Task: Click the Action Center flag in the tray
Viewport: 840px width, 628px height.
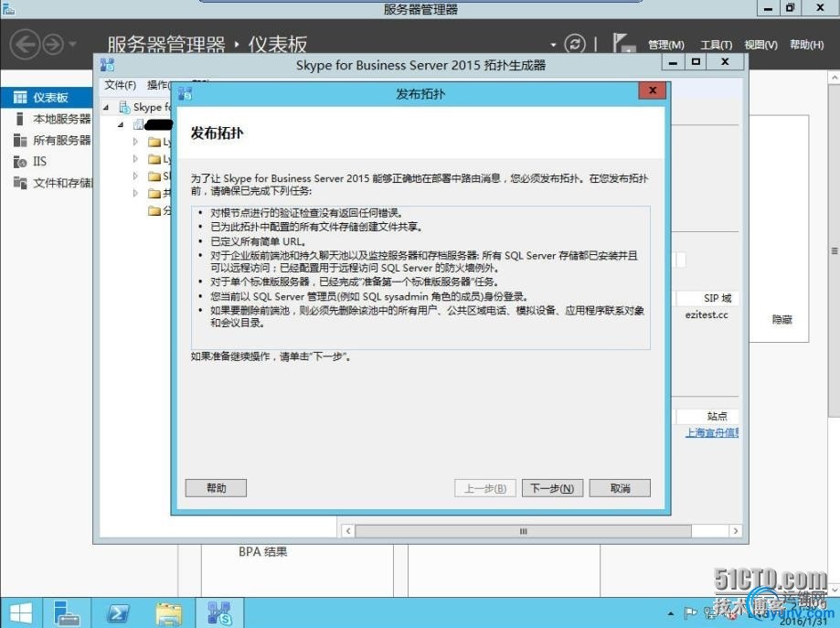Action: [x=690, y=613]
